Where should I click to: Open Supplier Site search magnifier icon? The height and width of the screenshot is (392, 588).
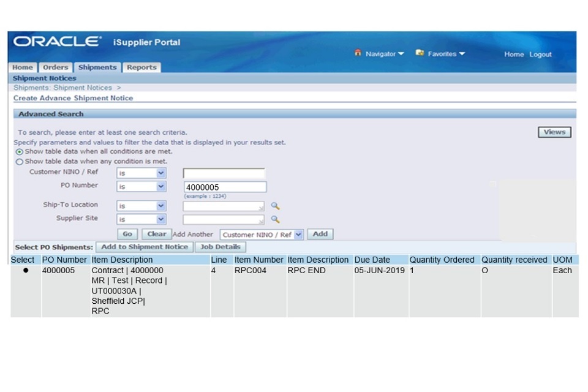point(275,219)
